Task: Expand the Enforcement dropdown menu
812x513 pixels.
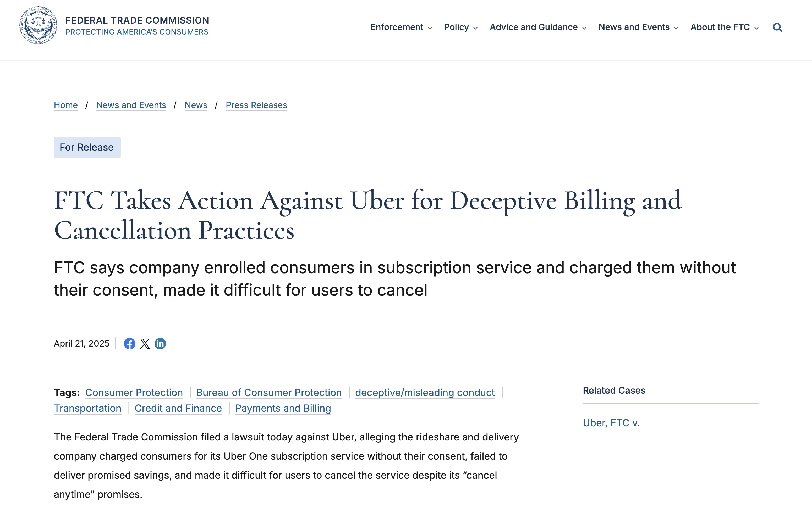Action: [x=401, y=27]
